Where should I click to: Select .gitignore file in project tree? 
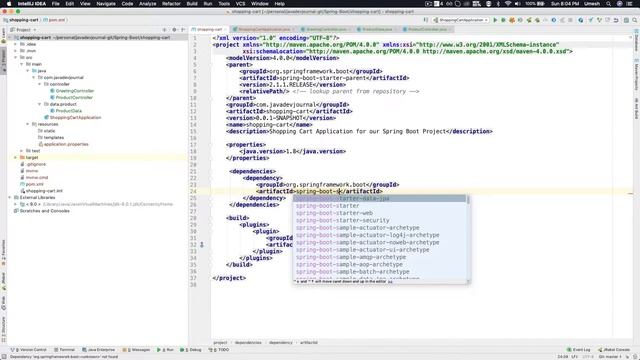(x=36, y=164)
